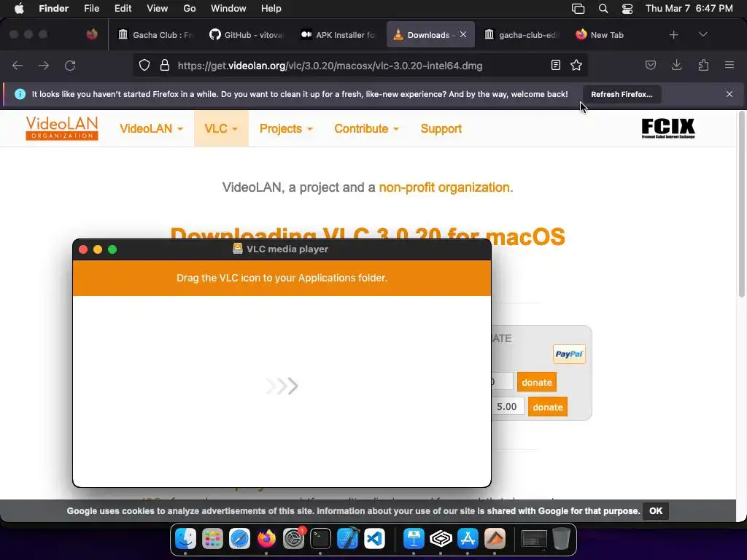The width and height of the screenshot is (747, 560).
Task: Open the Firefox extensions puzzle icon
Action: click(x=703, y=65)
